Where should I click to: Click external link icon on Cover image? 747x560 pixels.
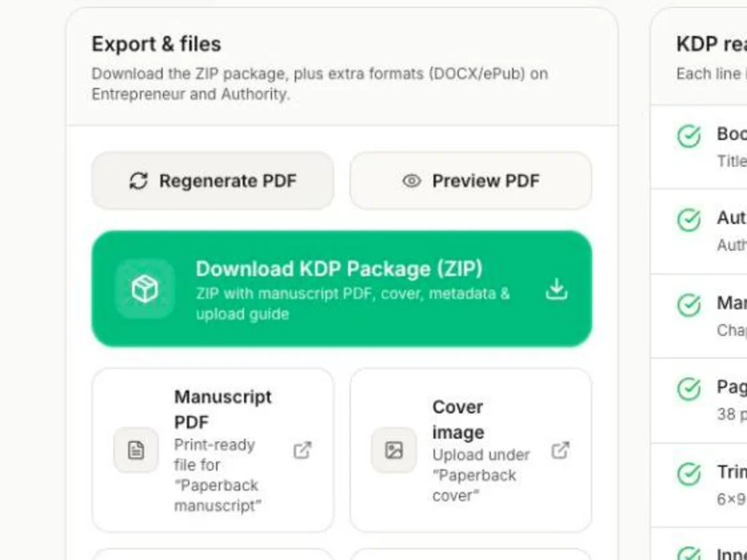pos(561,450)
